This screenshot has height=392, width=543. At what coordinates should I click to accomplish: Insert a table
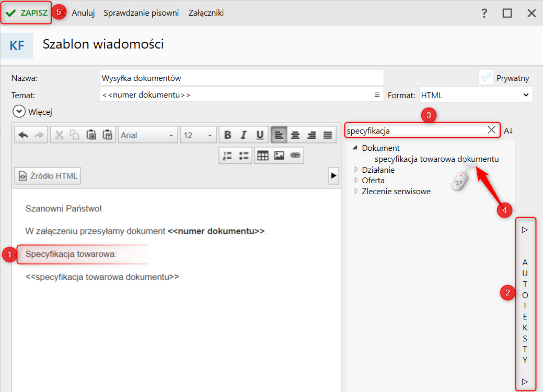pyautogui.click(x=263, y=156)
